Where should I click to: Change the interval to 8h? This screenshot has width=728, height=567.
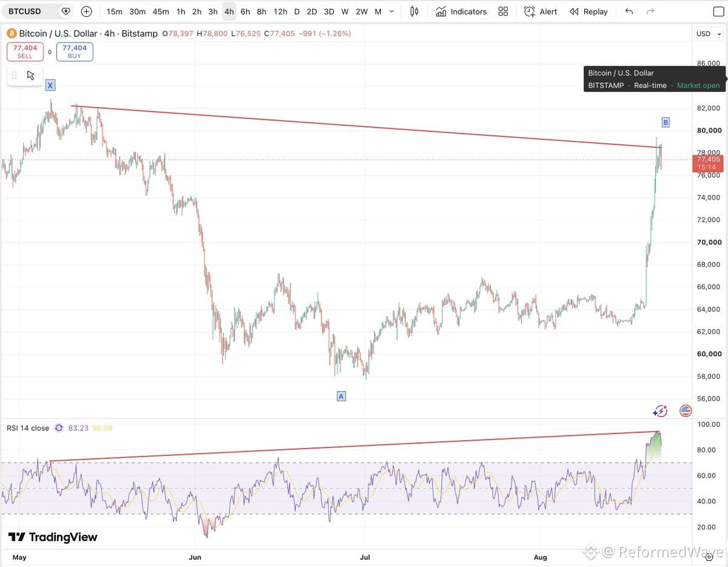pos(261,12)
